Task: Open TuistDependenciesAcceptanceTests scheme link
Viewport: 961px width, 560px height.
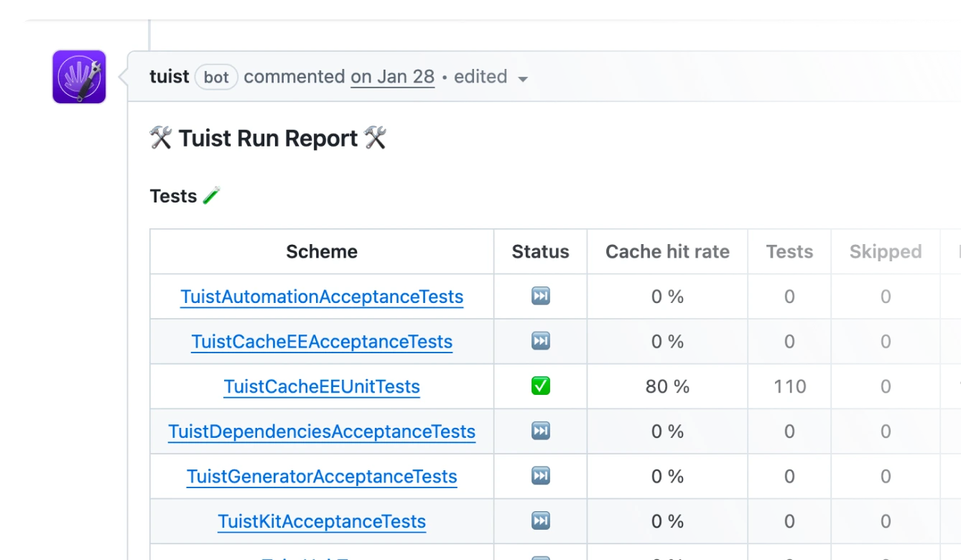Action: click(321, 431)
